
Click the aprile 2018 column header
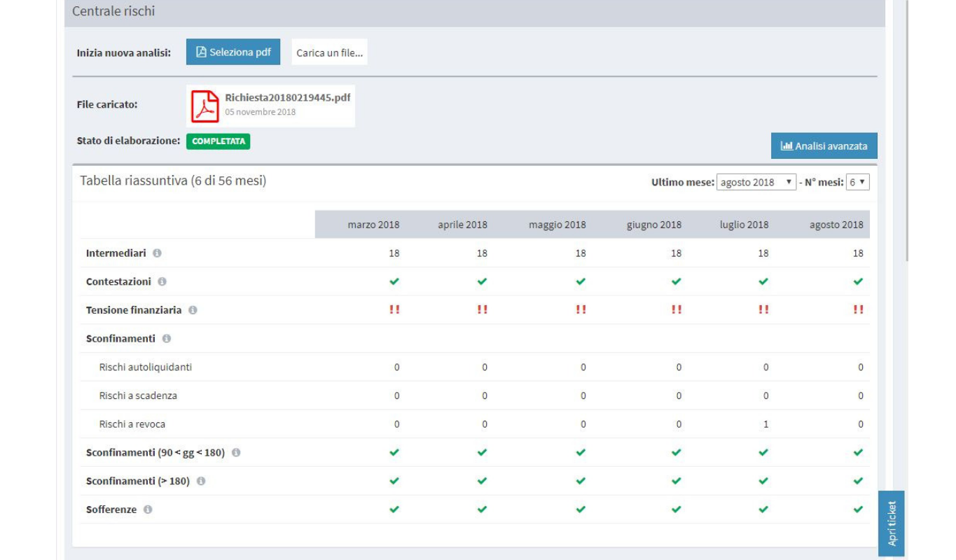462,225
